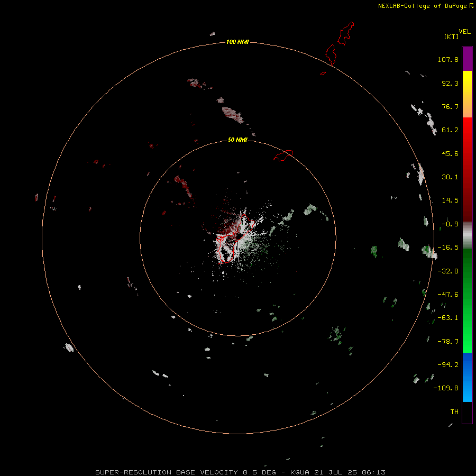Select the 61.2 legend value
Screen dimensions: 476x476
click(450, 130)
